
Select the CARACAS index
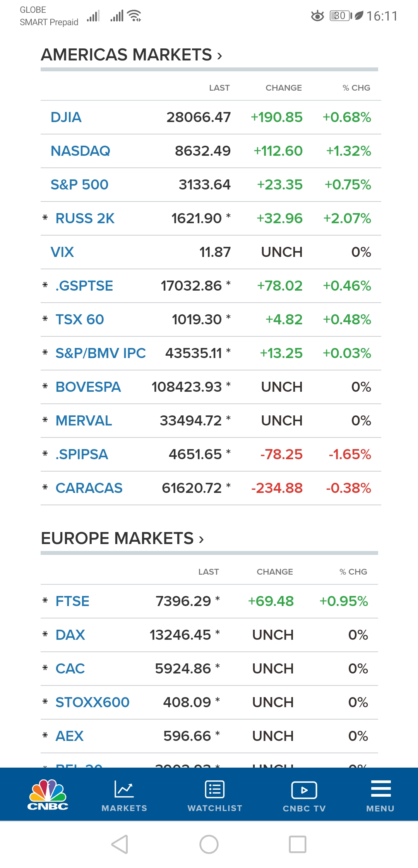coord(89,488)
